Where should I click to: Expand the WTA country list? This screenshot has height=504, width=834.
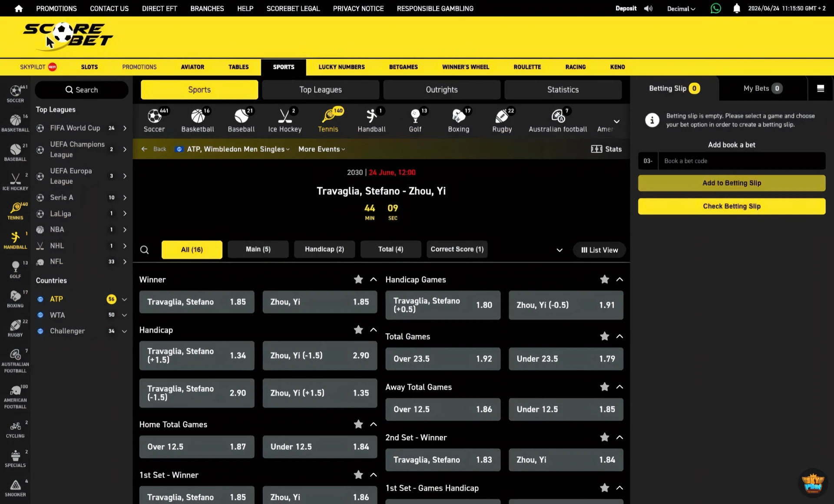coord(125,315)
